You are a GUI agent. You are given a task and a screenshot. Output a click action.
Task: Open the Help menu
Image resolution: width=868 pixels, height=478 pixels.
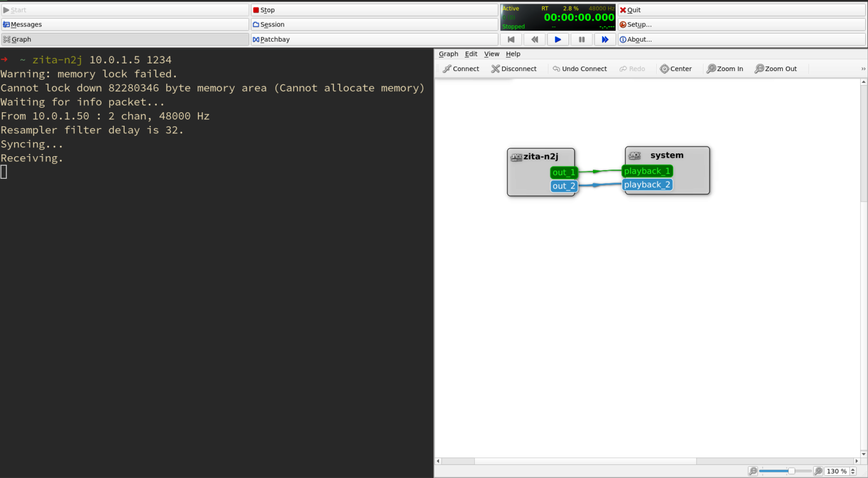click(513, 54)
